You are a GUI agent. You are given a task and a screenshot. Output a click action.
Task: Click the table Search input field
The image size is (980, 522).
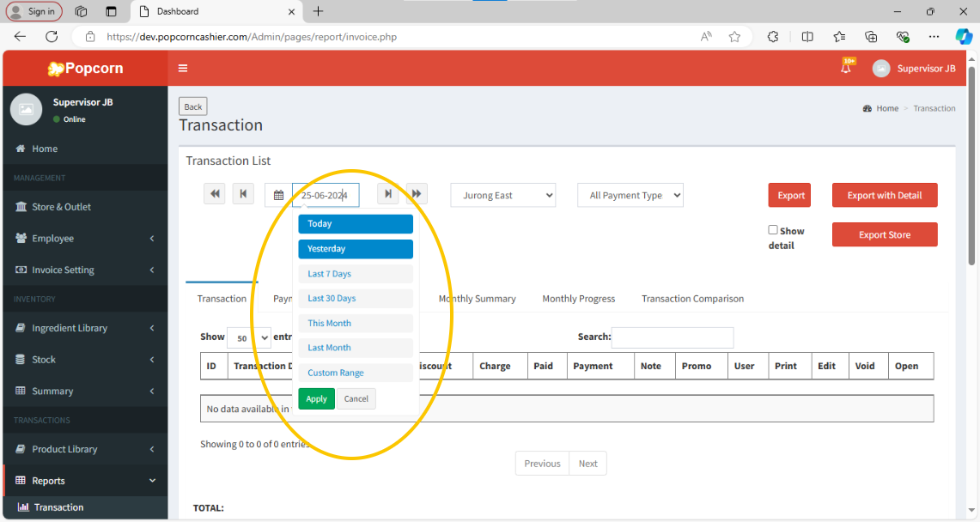click(x=673, y=337)
